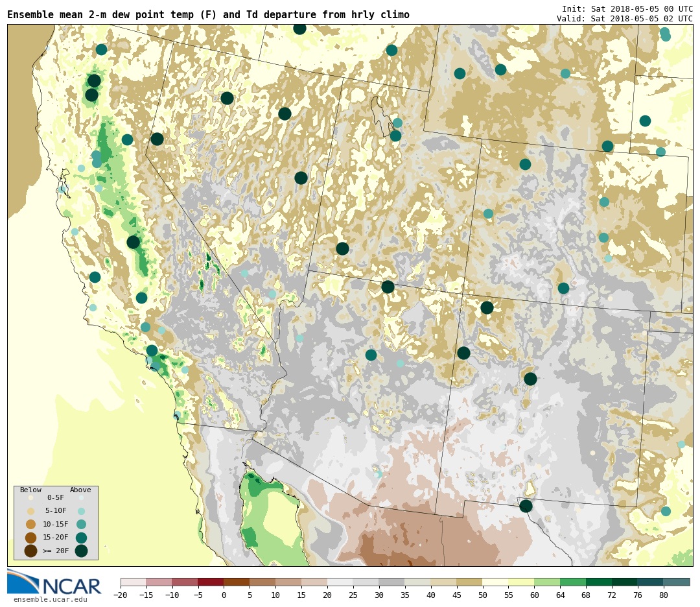Image resolution: width=700 pixels, height=607 pixels.
Task: Click the '64' colorbar label
Action: click(x=561, y=595)
